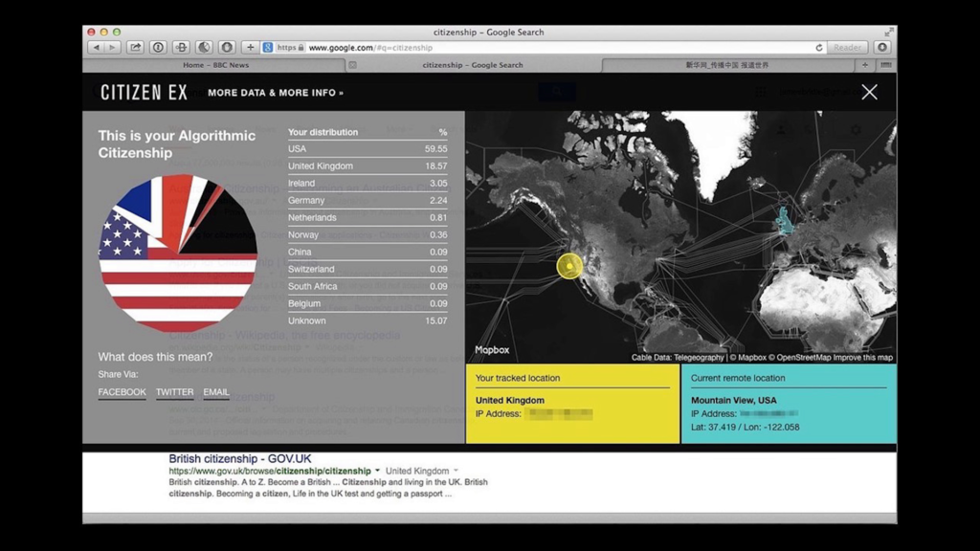This screenshot has width=980, height=551.
Task: Click the 'Unknown' distribution row
Action: pos(367,320)
